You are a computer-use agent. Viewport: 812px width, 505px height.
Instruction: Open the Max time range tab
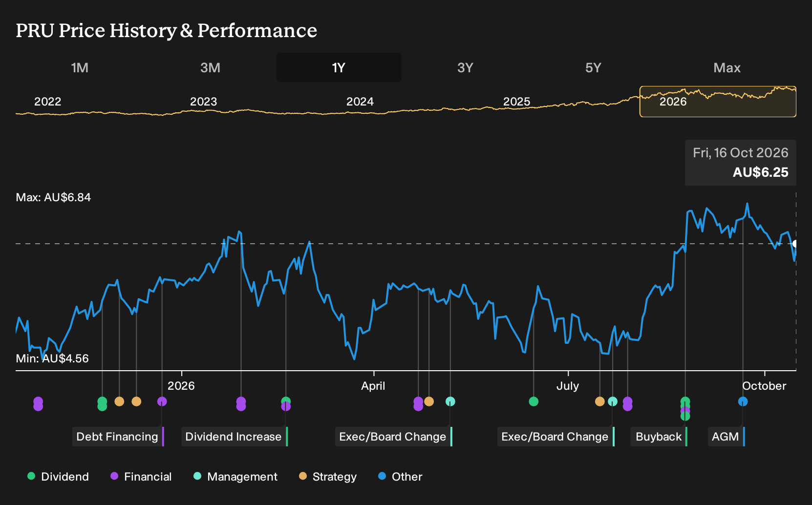pos(727,67)
